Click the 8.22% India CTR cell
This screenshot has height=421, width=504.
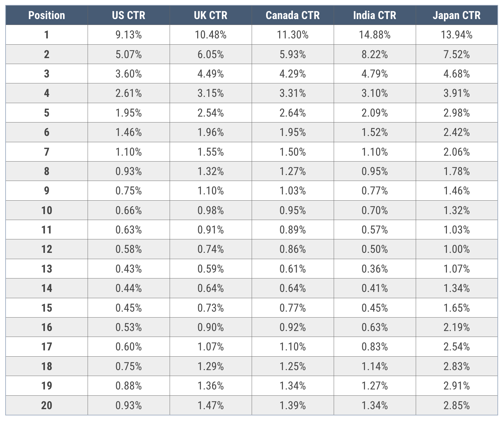(375, 54)
